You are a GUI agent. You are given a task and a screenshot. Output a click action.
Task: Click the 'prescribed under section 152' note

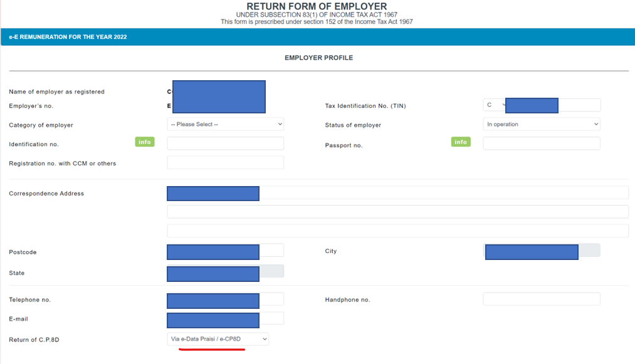pos(317,22)
